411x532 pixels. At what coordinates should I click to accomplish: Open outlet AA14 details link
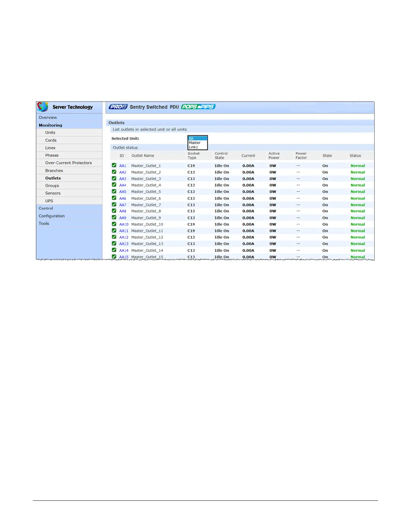coord(124,251)
